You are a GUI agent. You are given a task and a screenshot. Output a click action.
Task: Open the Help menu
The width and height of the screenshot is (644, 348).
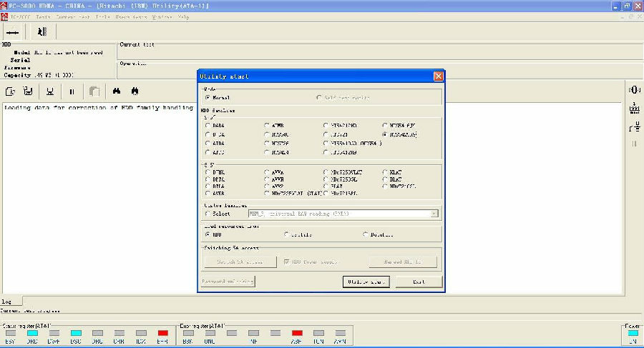point(183,17)
